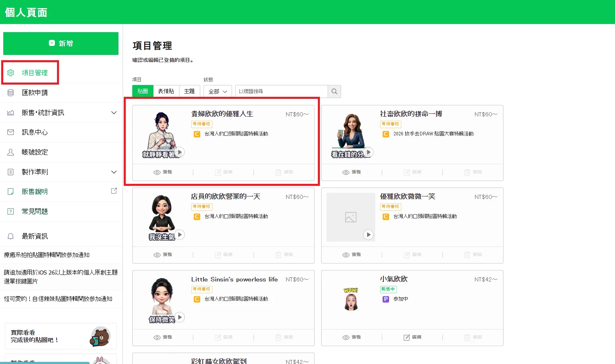
Task: Open the title 店員的欣欣營業的一天
Action: tap(226, 197)
